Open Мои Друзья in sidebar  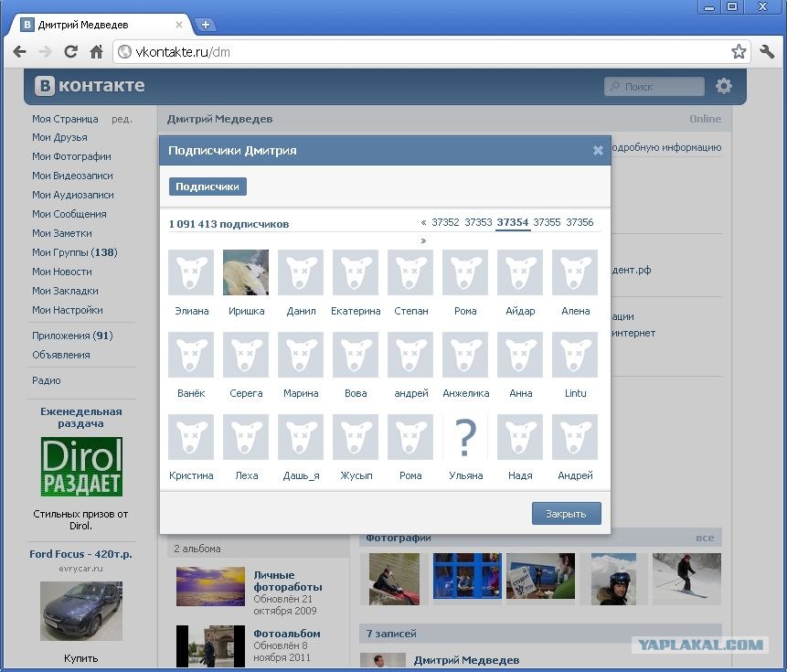pos(59,137)
